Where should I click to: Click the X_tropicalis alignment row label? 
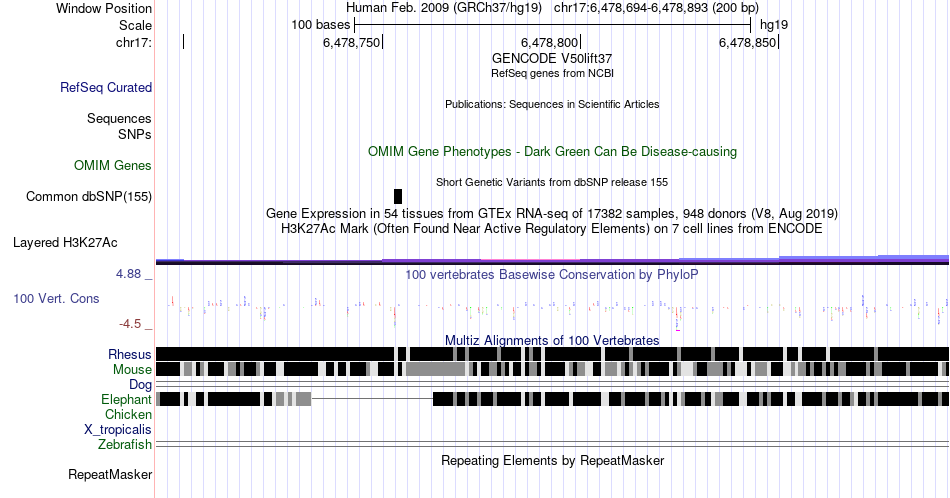(118, 430)
